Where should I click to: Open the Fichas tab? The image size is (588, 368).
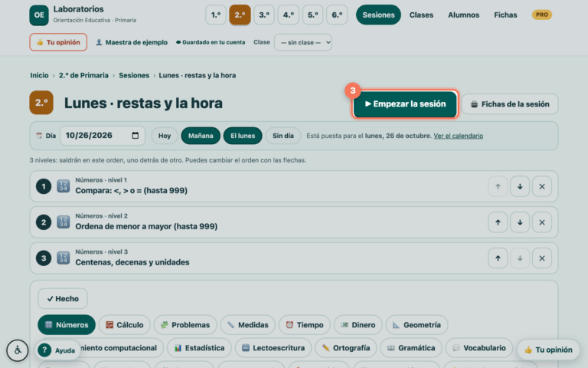(x=505, y=15)
